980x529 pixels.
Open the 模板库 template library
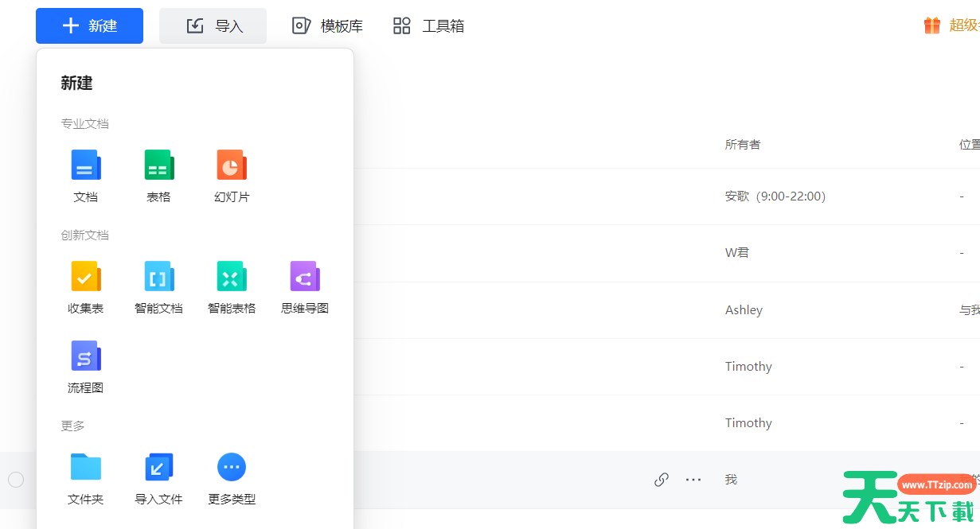pyautogui.click(x=327, y=26)
